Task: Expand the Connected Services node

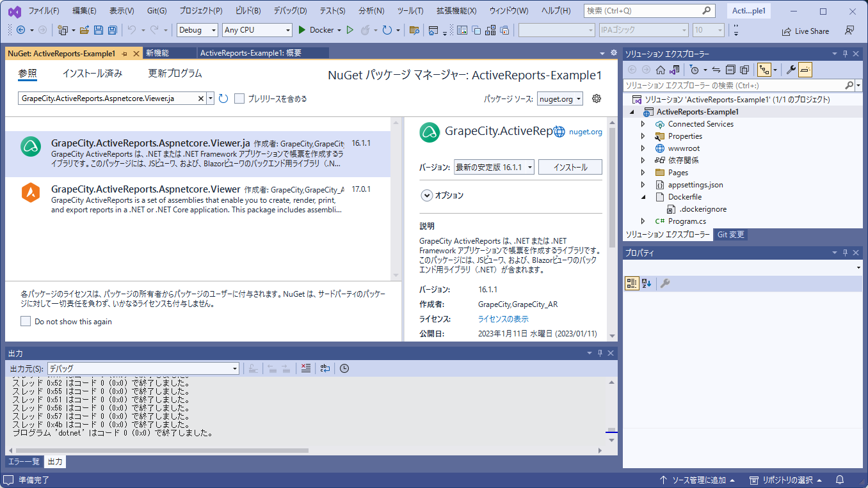Action: tap(643, 124)
